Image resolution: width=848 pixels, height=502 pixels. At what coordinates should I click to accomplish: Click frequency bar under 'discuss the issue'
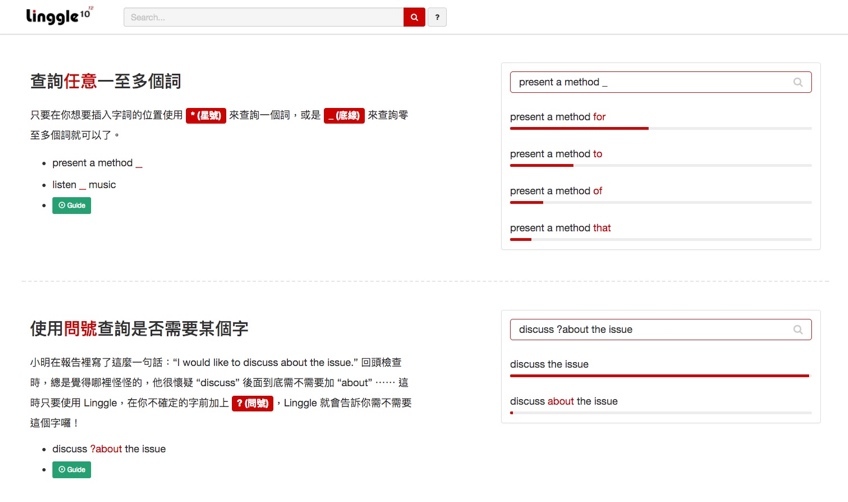pyautogui.click(x=660, y=375)
